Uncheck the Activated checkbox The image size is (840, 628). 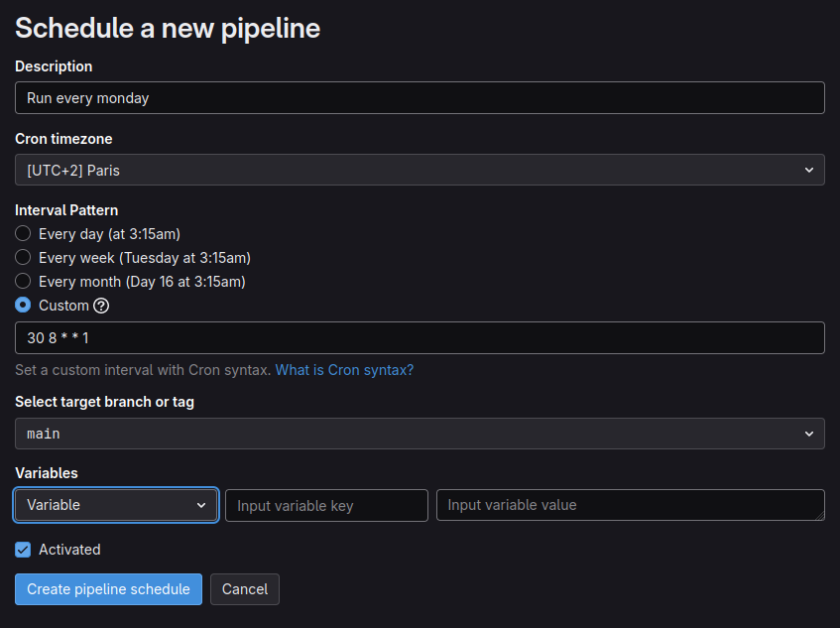[23, 550]
